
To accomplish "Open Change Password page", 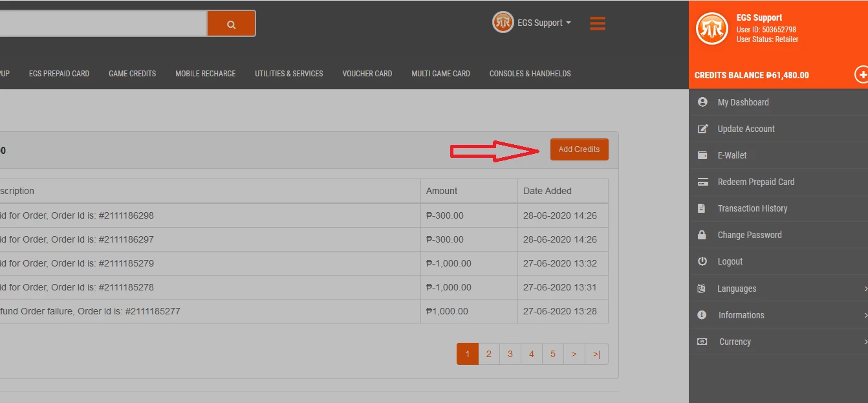I will (x=750, y=235).
